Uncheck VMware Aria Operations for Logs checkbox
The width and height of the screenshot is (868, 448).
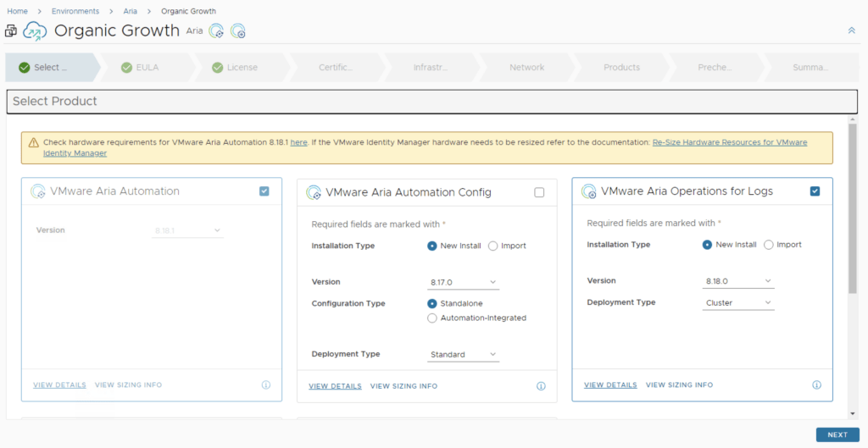(815, 191)
